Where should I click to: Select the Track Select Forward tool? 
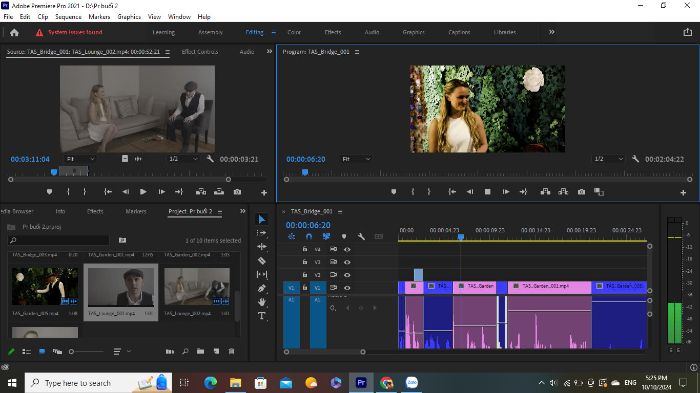coord(262,233)
